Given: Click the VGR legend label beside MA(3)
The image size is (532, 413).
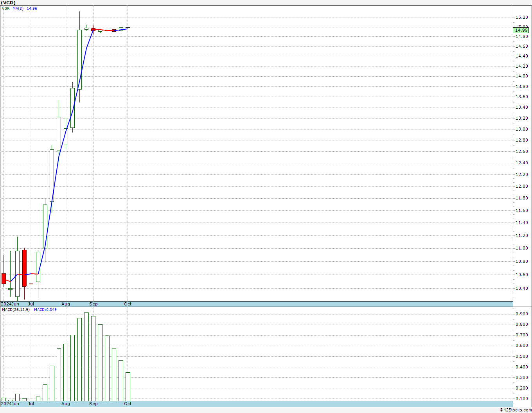Looking at the screenshot, I should (x=6, y=8).
